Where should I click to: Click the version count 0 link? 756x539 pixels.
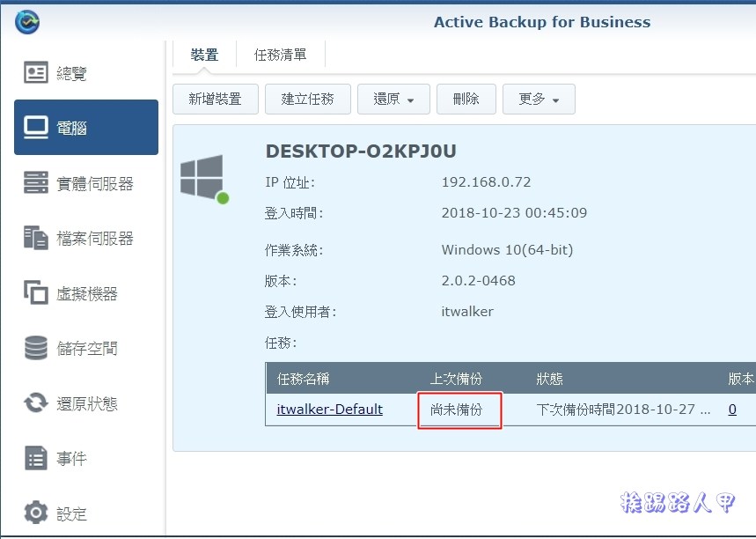(732, 410)
